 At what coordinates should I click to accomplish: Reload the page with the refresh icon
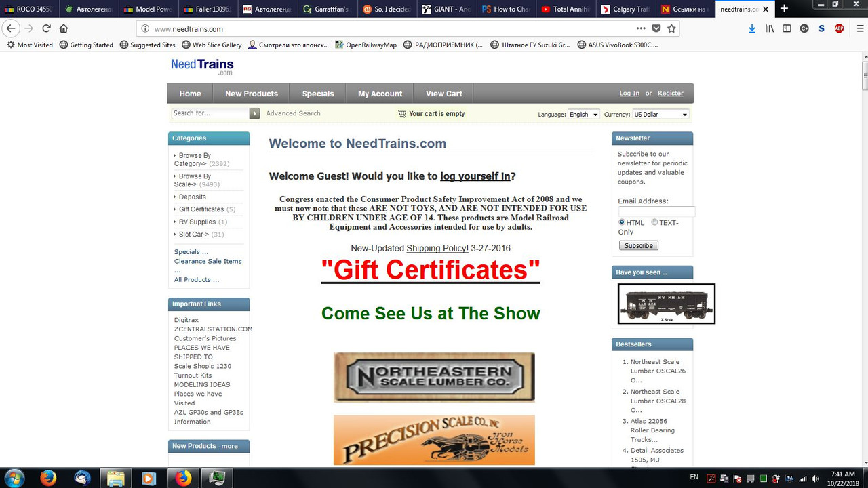[47, 28]
